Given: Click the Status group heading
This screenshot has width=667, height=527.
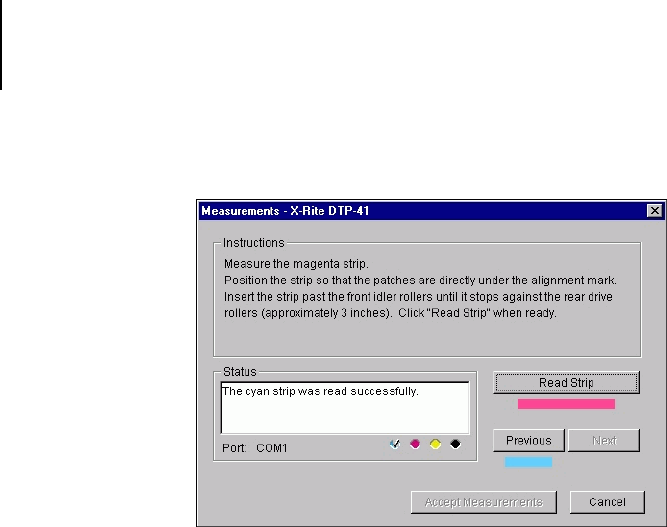Looking at the screenshot, I should point(238,372).
